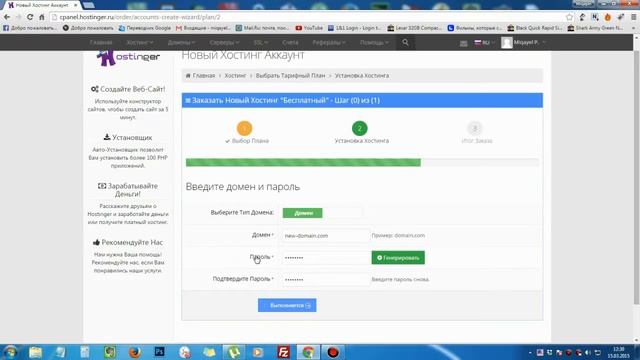
Task: Expand the Хостинг navbar dropdown
Action: point(140,42)
